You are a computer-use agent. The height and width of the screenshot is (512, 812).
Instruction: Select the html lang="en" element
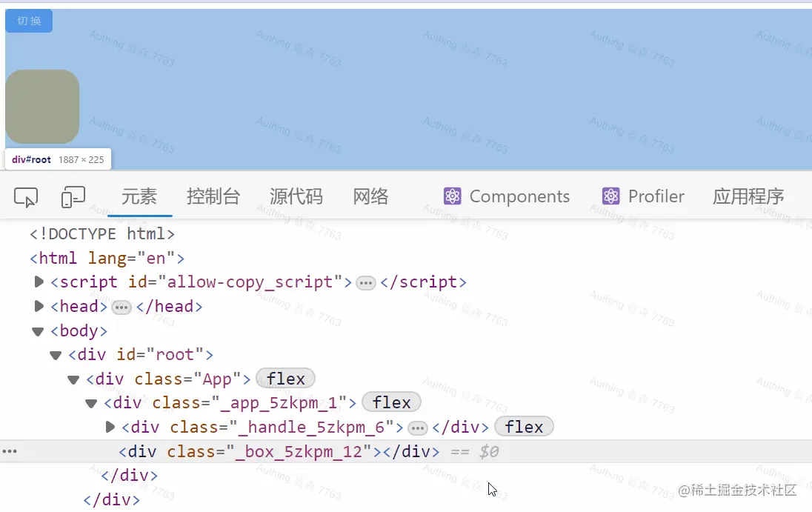[107, 258]
